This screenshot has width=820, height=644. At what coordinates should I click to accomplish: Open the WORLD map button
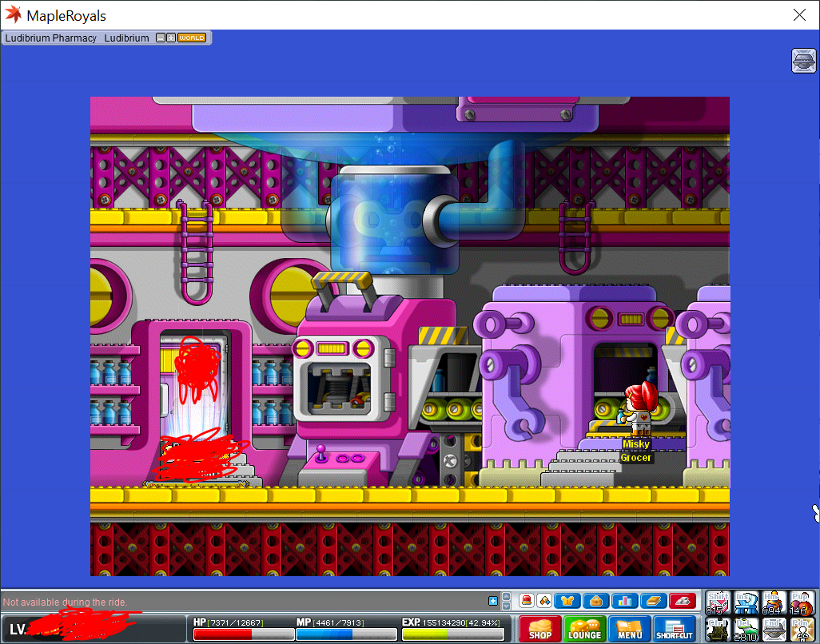192,38
